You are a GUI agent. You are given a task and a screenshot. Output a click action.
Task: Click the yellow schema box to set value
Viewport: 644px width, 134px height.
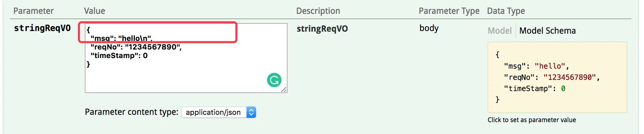pos(557,77)
